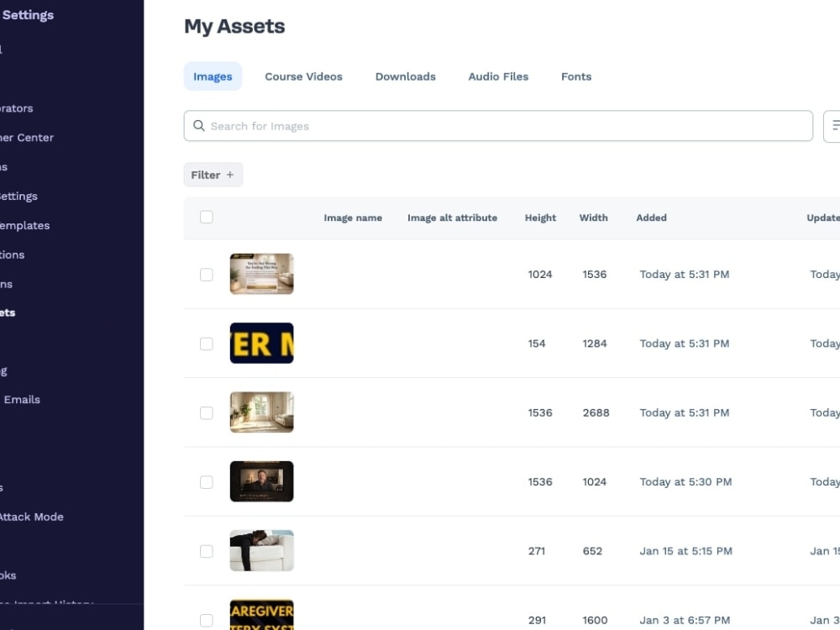Image resolution: width=840 pixels, height=630 pixels.
Task: Select checkbox for 154 x 1284 image row
Action: click(x=207, y=344)
